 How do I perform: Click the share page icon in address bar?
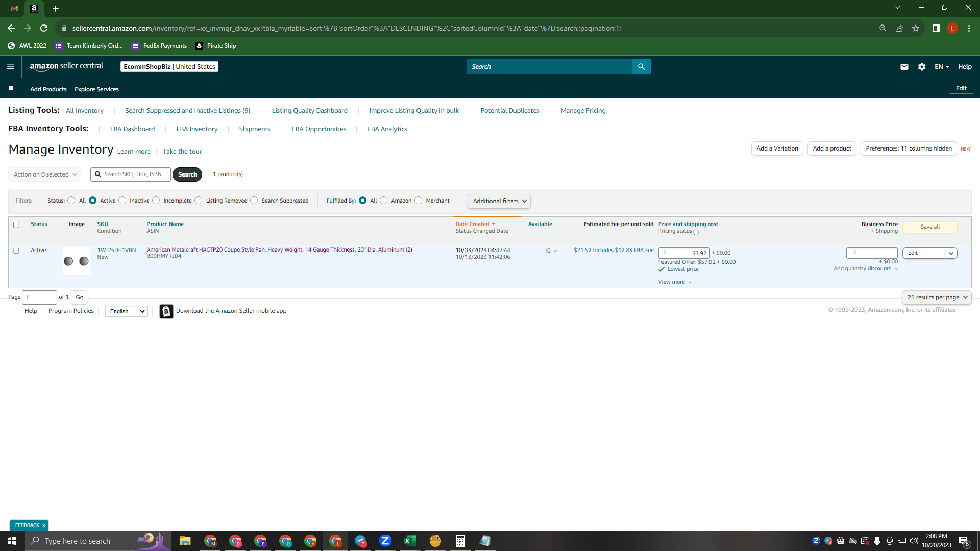pos(899,28)
